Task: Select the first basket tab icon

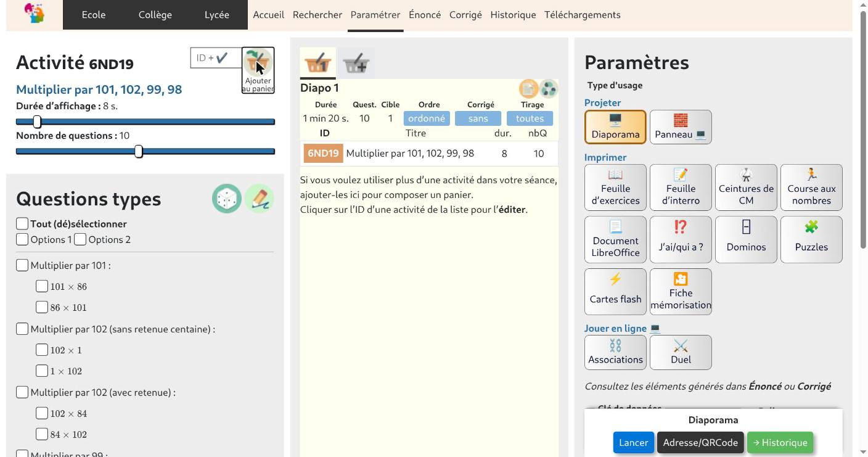Action: click(x=318, y=62)
